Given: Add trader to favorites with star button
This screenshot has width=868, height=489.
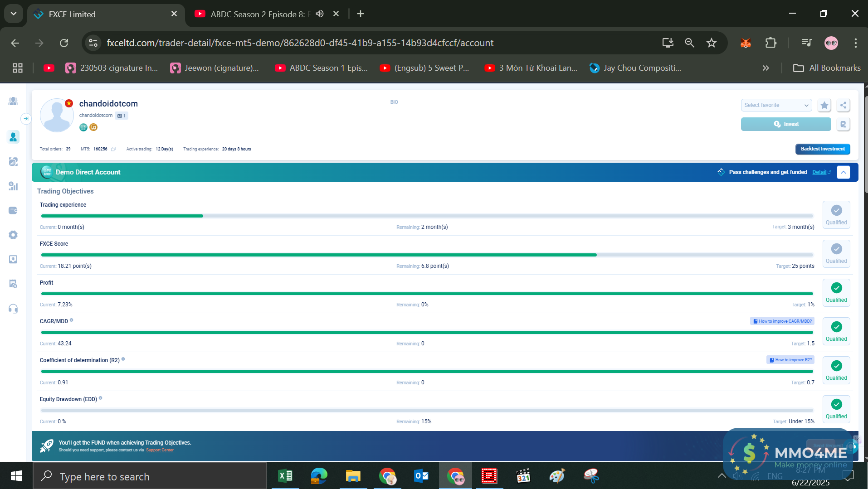Looking at the screenshot, I should [824, 105].
